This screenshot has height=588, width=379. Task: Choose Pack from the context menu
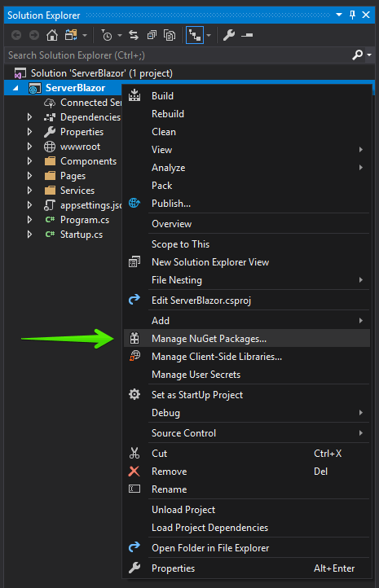tap(248, 186)
